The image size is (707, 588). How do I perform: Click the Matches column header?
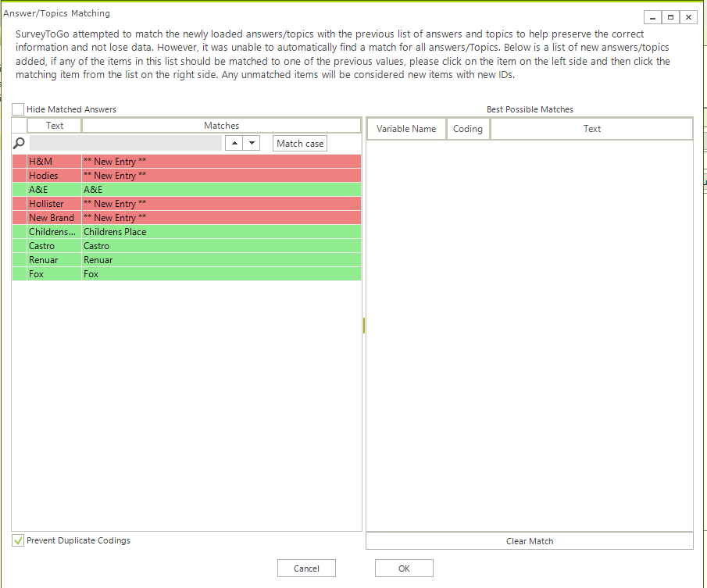pyautogui.click(x=221, y=126)
